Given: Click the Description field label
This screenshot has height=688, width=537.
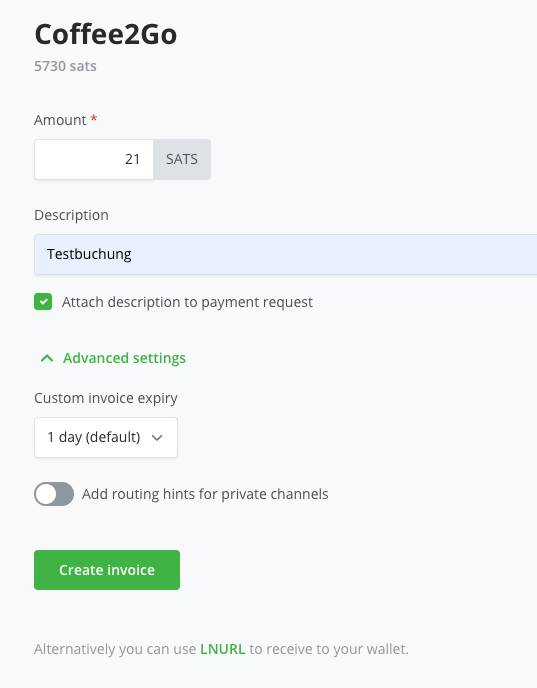Looking at the screenshot, I should pos(72,215).
